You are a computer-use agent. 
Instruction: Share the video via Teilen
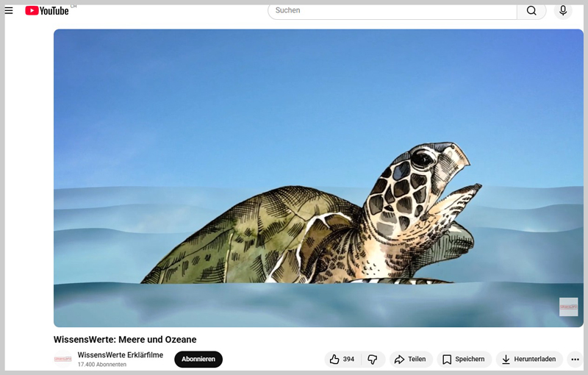(410, 360)
